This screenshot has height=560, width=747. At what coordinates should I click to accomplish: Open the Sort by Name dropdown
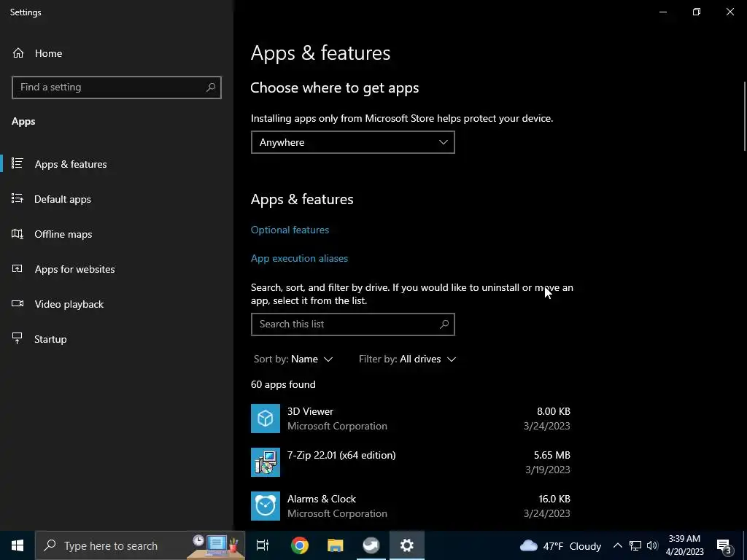coord(293,359)
